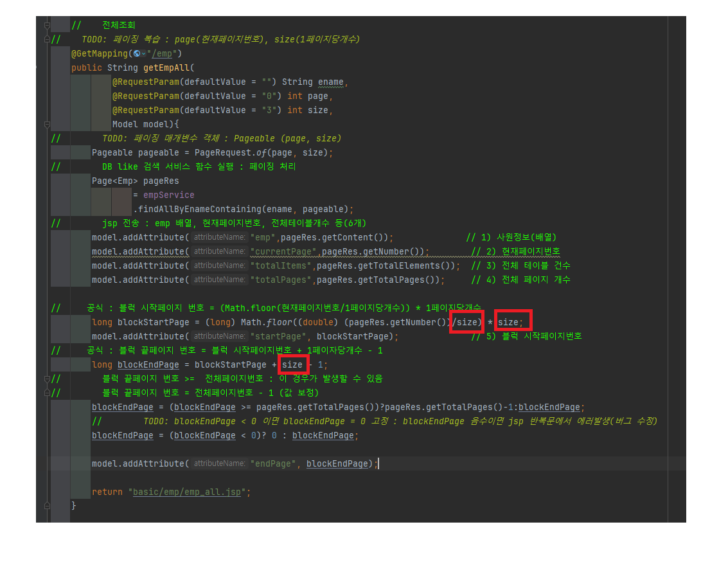
Task: Click the 사원정보(배열) trailing comment
Action: (511, 237)
